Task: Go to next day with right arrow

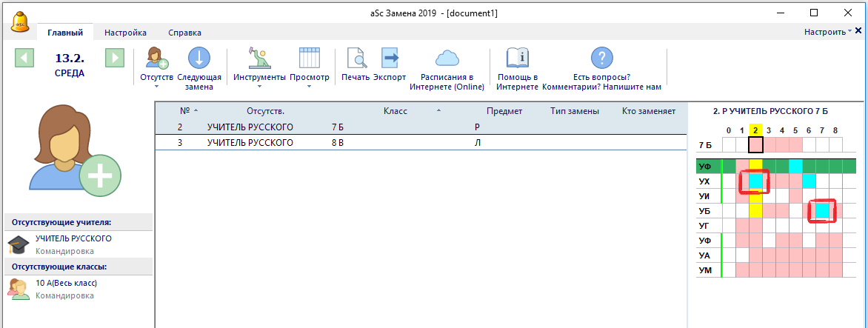Action: tap(114, 58)
